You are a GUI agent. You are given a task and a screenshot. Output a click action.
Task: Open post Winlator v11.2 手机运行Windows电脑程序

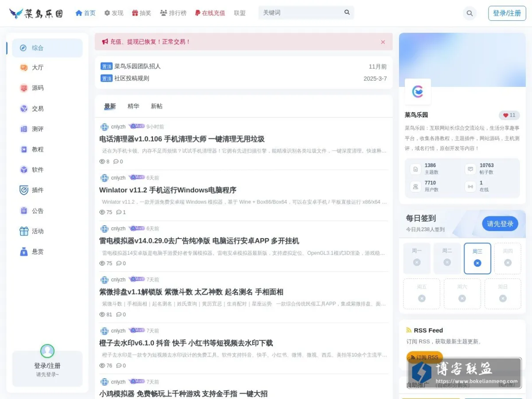tap(168, 190)
